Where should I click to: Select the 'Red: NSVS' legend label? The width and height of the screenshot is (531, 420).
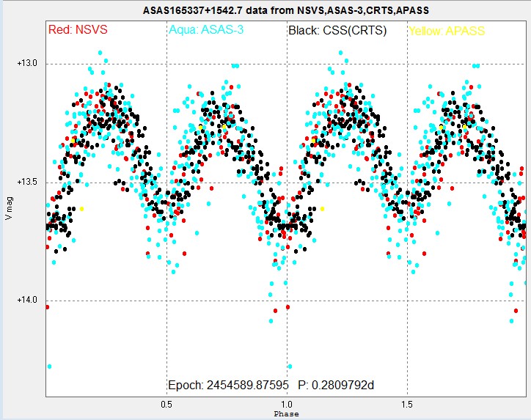point(78,30)
